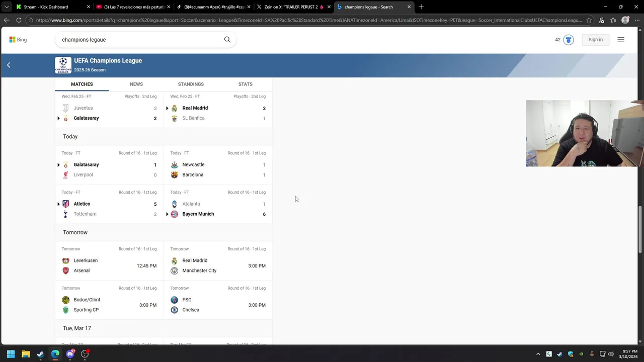The width and height of the screenshot is (644, 362).
Task: Add this page to favorites star
Action: click(x=589, y=20)
